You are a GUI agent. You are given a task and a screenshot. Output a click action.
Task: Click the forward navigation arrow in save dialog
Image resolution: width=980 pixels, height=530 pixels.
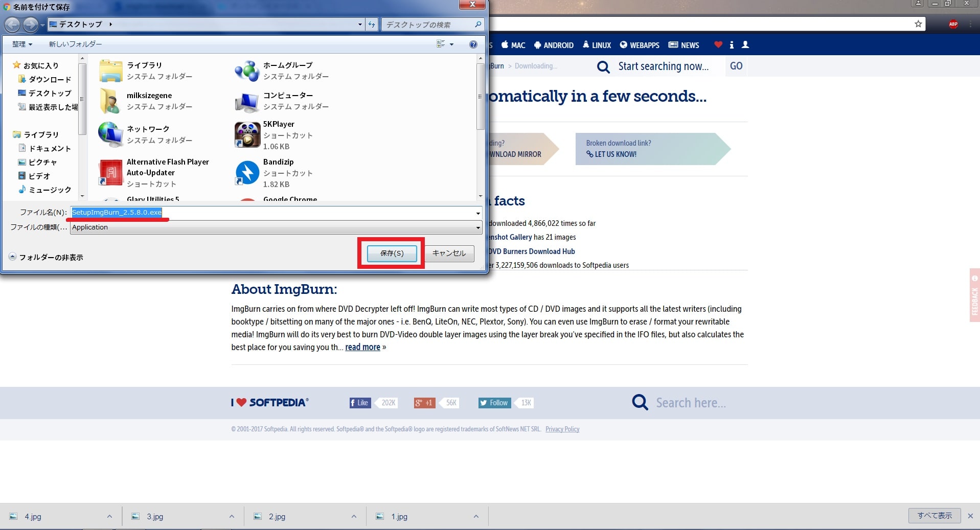pyautogui.click(x=31, y=25)
